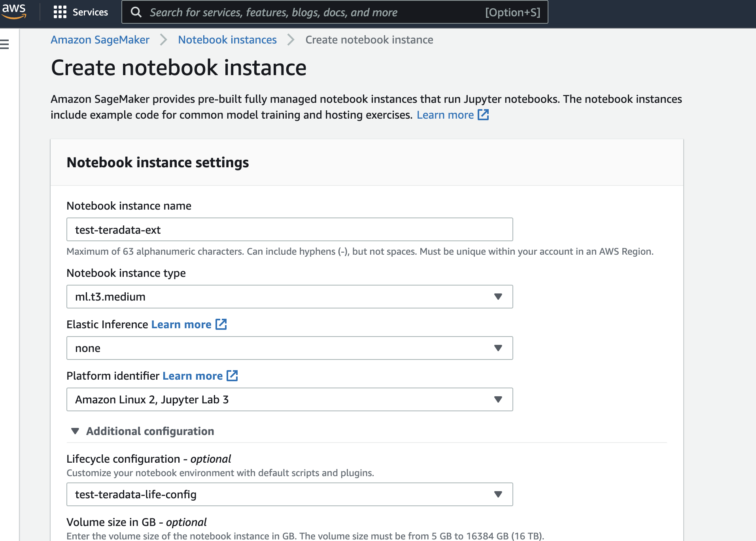
Task: Click the Create notebook instance page title
Action: [x=179, y=68]
